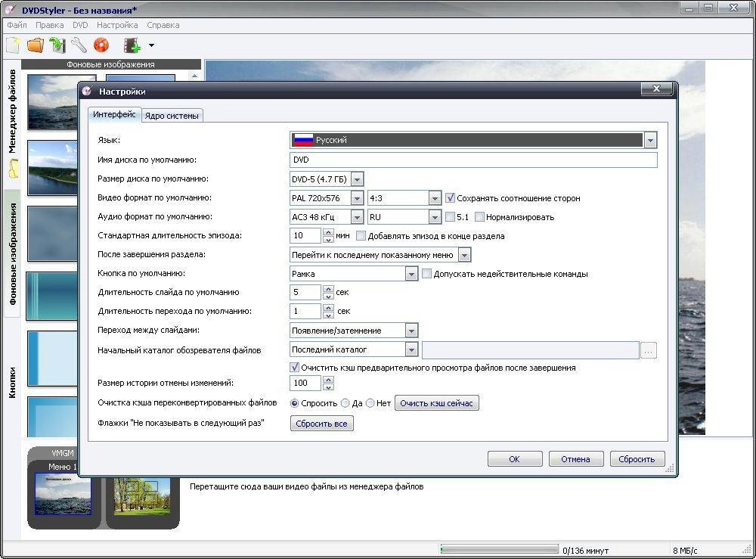Select the Да radio button
This screenshot has width=756, height=559.
[x=345, y=403]
